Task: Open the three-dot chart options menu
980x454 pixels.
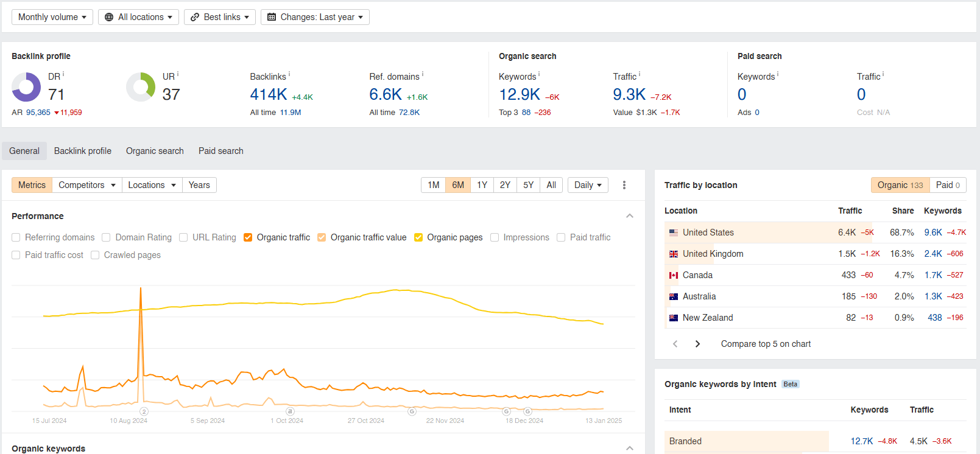Action: pyautogui.click(x=624, y=185)
